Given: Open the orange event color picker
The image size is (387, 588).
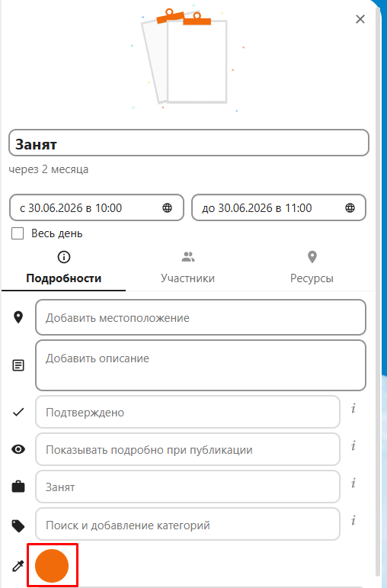Looking at the screenshot, I should (x=52, y=565).
